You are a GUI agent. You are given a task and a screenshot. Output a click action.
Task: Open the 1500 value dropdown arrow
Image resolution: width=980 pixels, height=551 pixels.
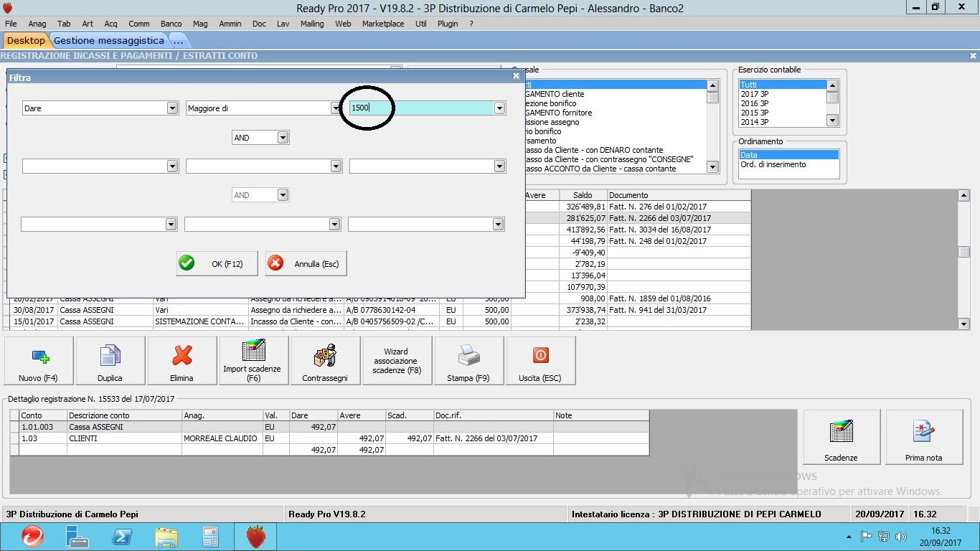(499, 108)
